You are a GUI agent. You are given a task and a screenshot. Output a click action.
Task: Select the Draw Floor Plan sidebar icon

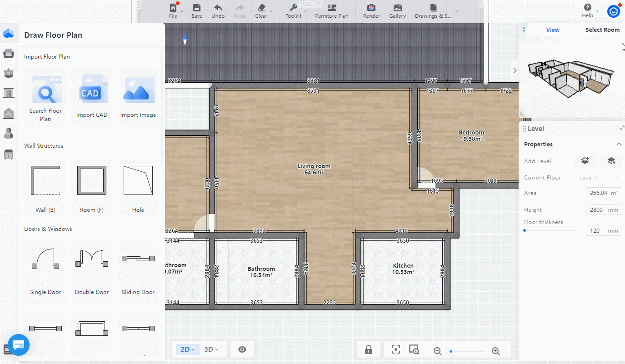[8, 34]
